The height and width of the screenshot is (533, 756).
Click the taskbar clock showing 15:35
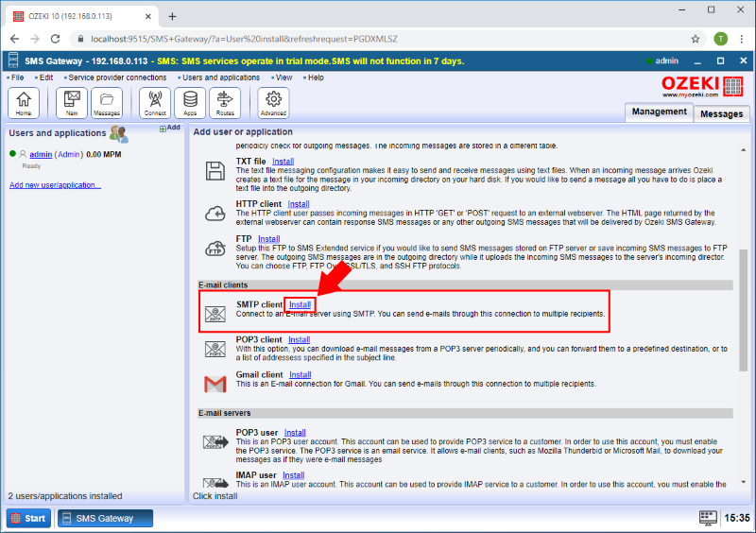coord(737,518)
